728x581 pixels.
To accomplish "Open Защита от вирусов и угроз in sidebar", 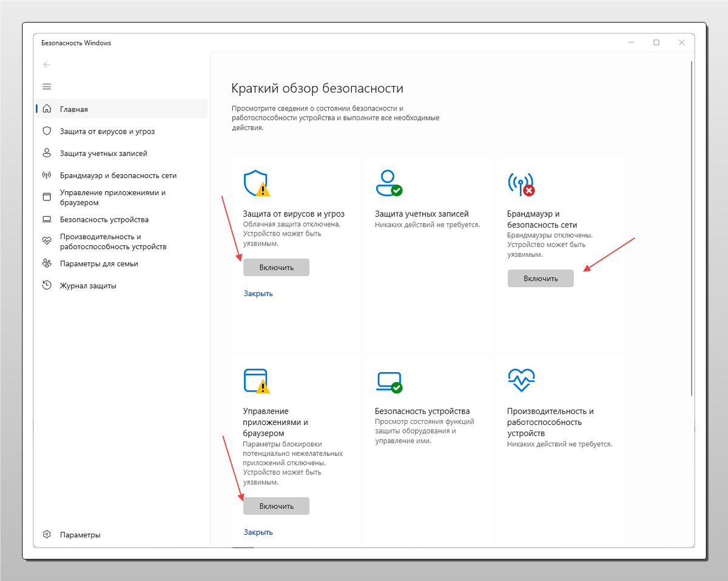I will [x=122, y=131].
